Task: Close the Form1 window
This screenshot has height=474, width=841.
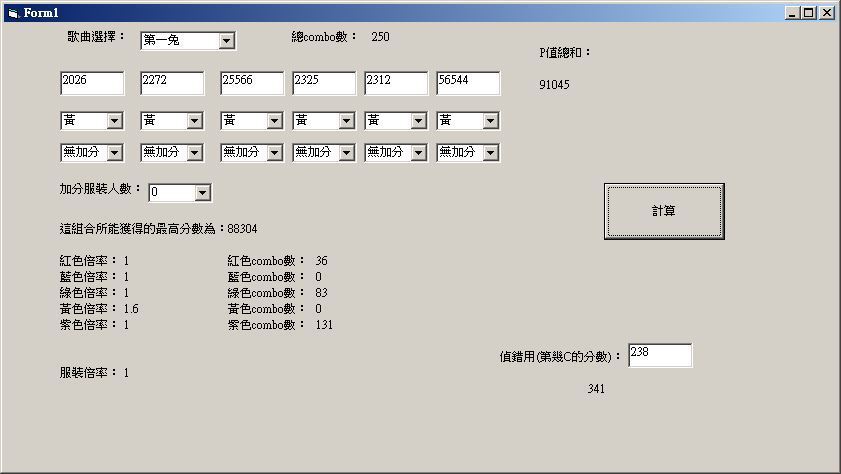Action: [827, 13]
